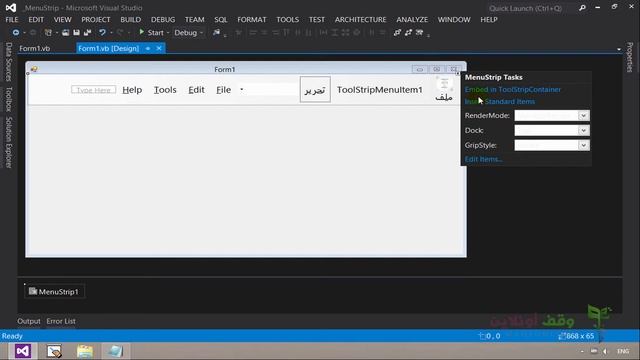Open the BUILD menu
The width and height of the screenshot is (640, 360).
pyautogui.click(x=131, y=20)
